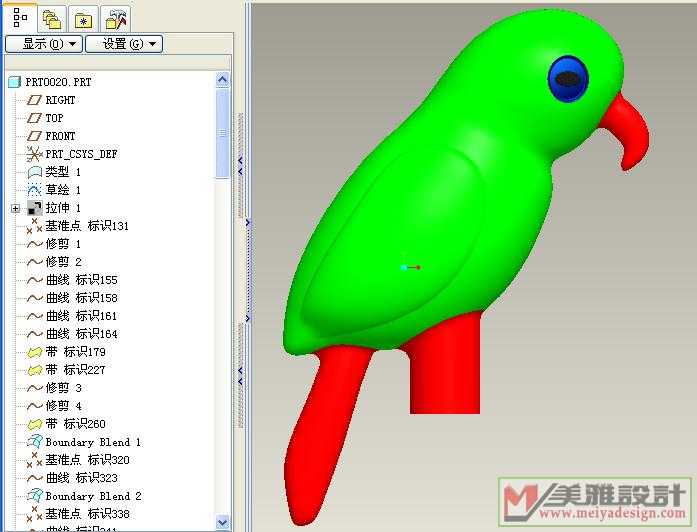Screen dimensions: 697x532
Task: Select the 基准点 标识320 datum point icon
Action: 34,460
